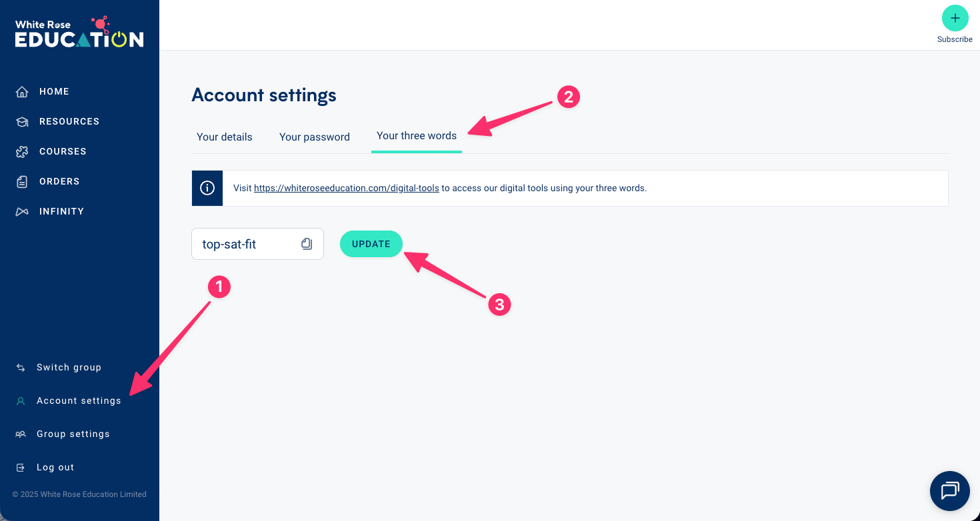The height and width of the screenshot is (521, 980).
Task: Click the green plus Subscribe icon
Action: pyautogui.click(x=955, y=18)
